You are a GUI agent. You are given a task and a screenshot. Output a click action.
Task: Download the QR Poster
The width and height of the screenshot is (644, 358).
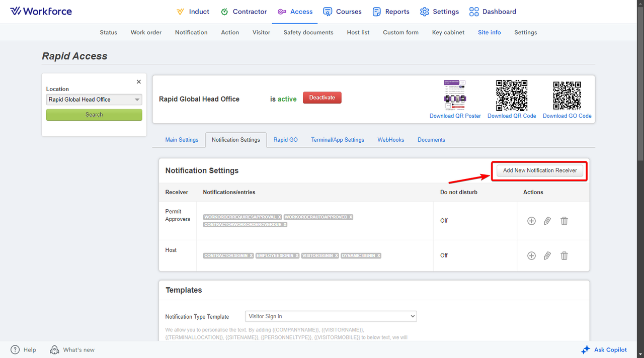pos(455,116)
